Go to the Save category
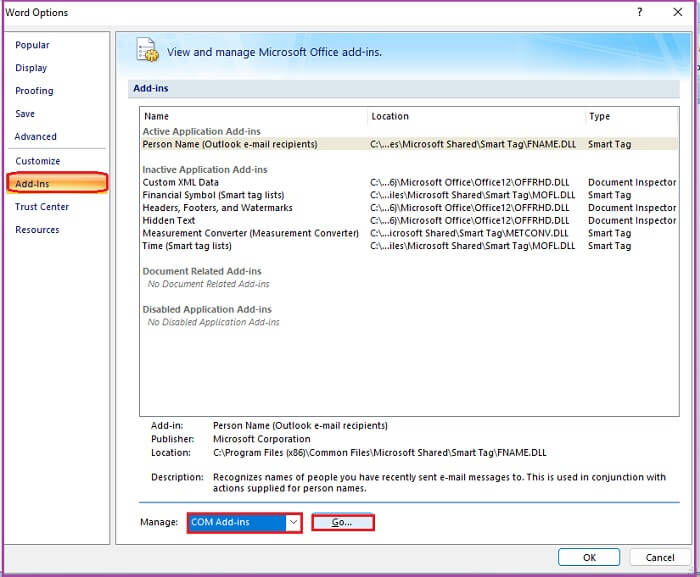Viewport: 700px width, 577px height. tap(25, 114)
